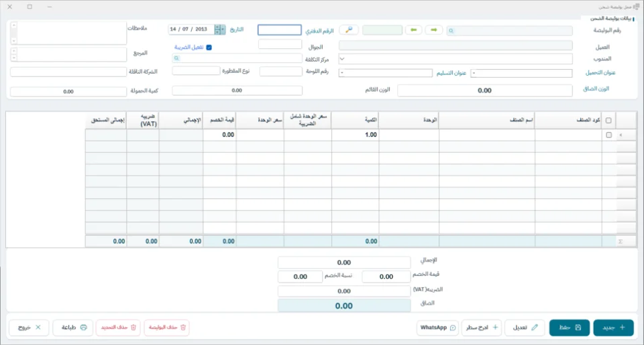Click search icon in cost center field
644x345 pixels.
click(x=176, y=58)
